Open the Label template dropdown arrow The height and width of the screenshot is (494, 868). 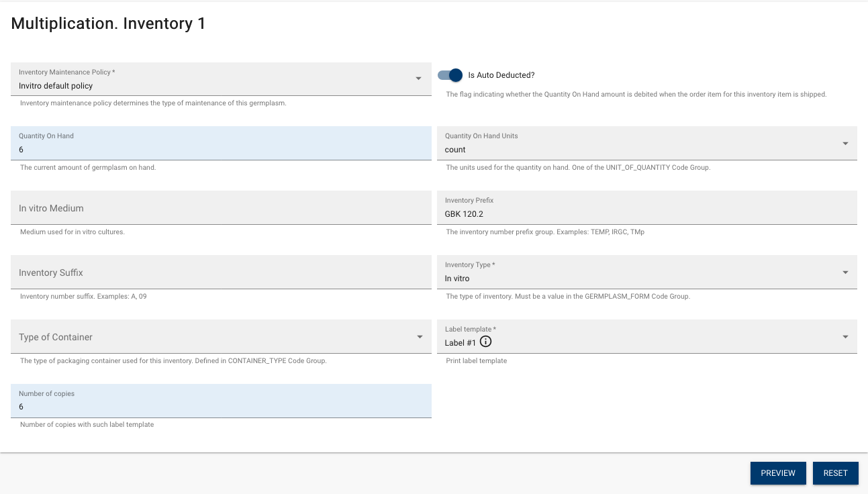tap(845, 337)
